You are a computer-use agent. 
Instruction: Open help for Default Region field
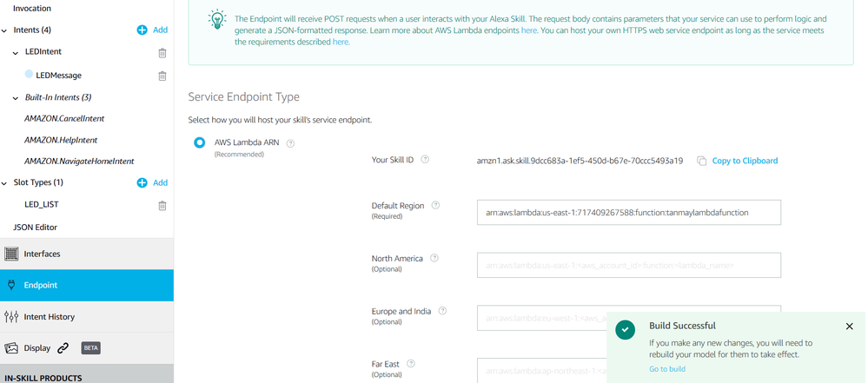(x=435, y=206)
